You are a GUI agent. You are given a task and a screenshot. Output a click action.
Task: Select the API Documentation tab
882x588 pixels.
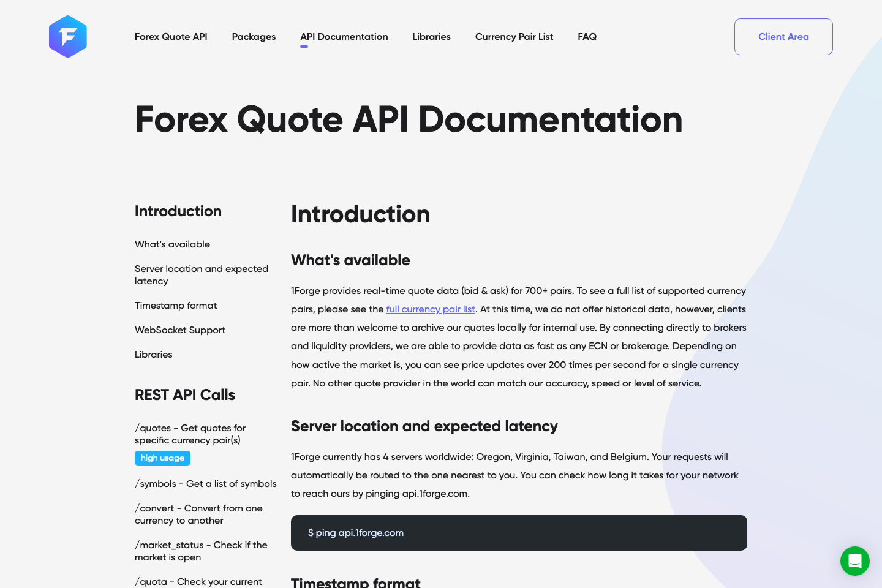point(344,37)
